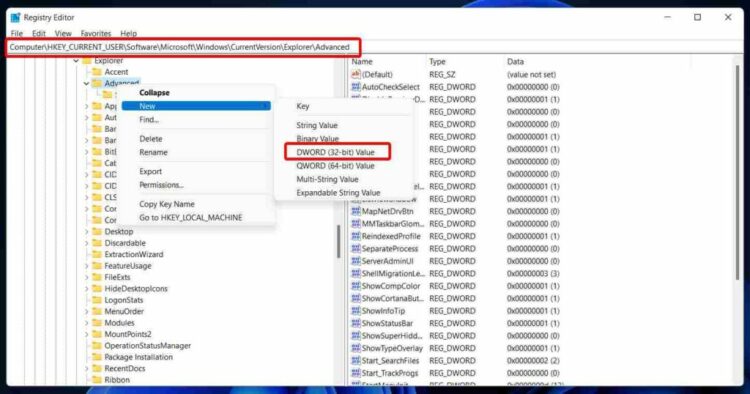750x394 pixels.
Task: Select the Accent folder icon
Action: 97,72
